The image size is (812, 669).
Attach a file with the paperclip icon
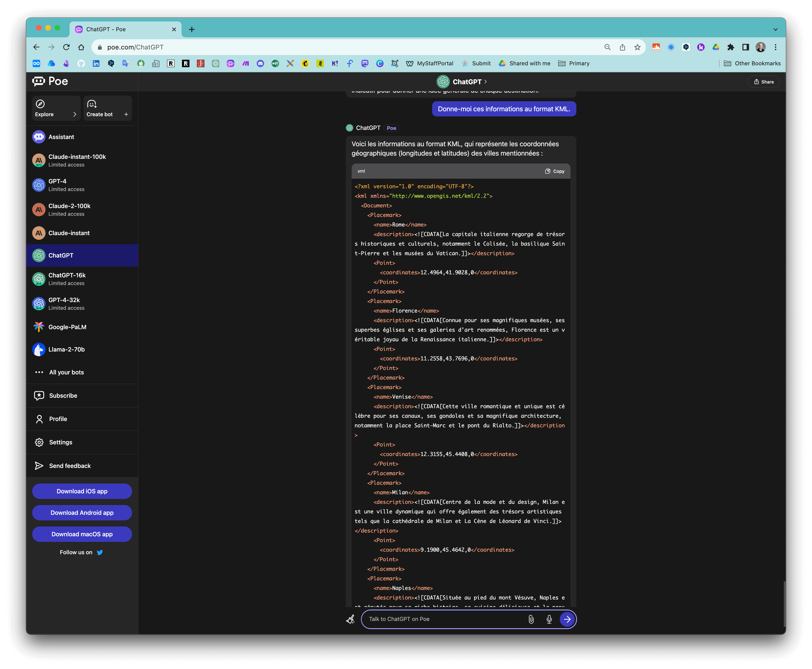tap(531, 619)
